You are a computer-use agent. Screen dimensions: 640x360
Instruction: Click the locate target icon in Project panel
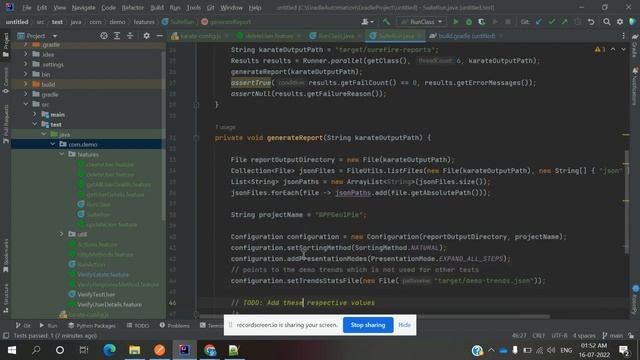point(104,36)
